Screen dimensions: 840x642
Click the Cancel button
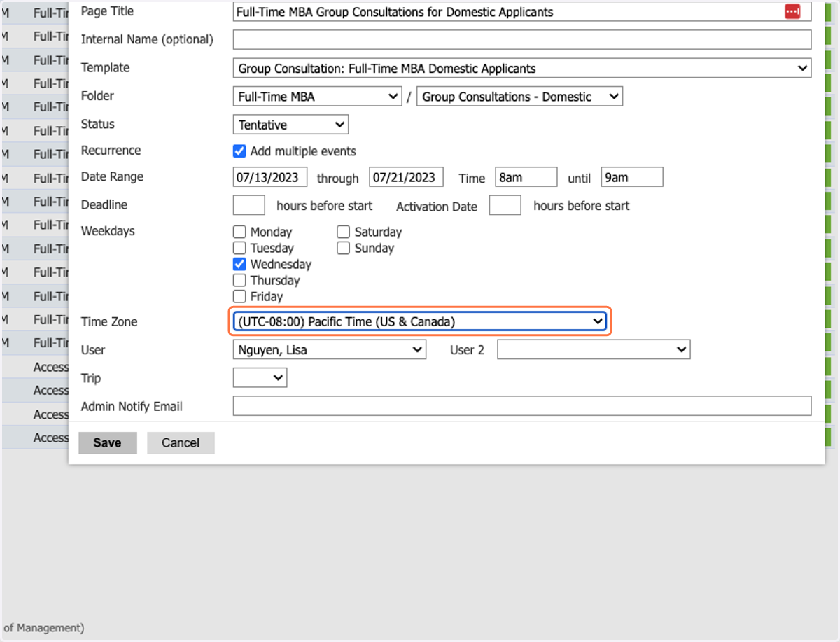181,442
